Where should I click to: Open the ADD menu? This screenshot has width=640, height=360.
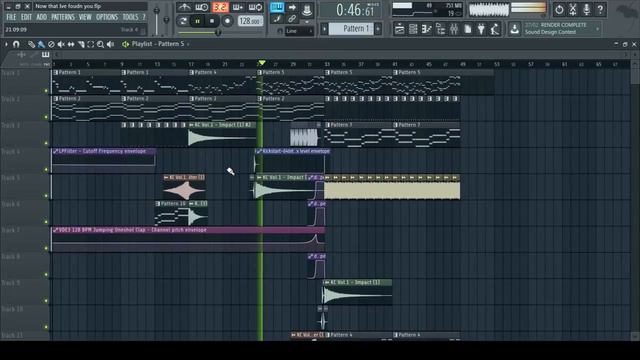42,17
